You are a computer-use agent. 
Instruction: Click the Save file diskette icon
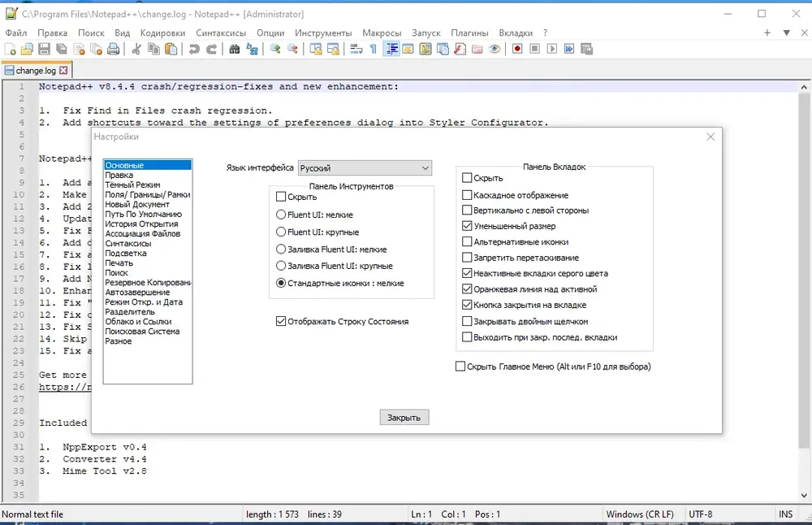(45, 50)
